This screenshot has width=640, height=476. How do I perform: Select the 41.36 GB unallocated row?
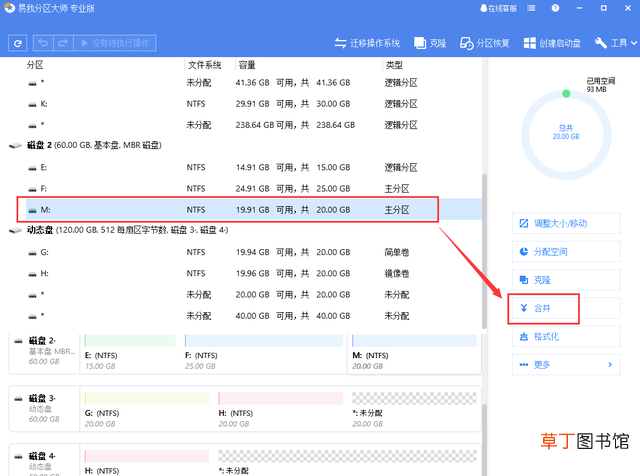point(253,83)
